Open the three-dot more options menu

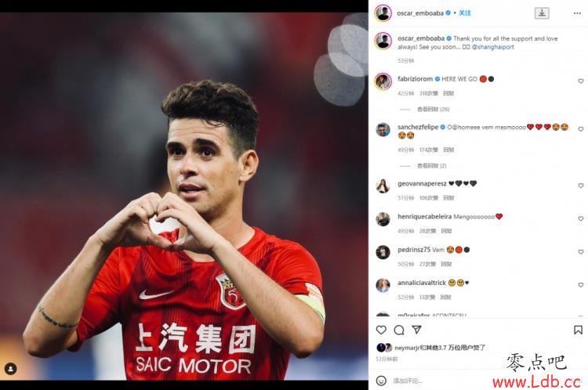(577, 13)
